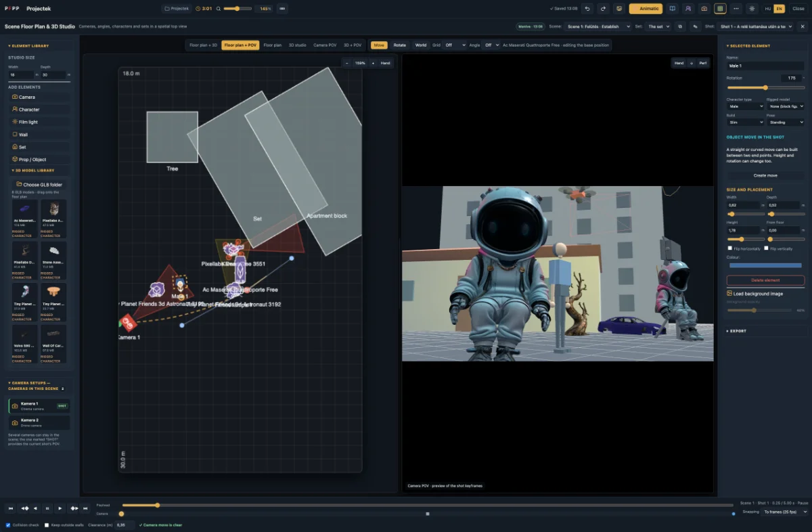Select the Floor plan + POV tab
Screen dimensions: 812x532
click(240, 45)
